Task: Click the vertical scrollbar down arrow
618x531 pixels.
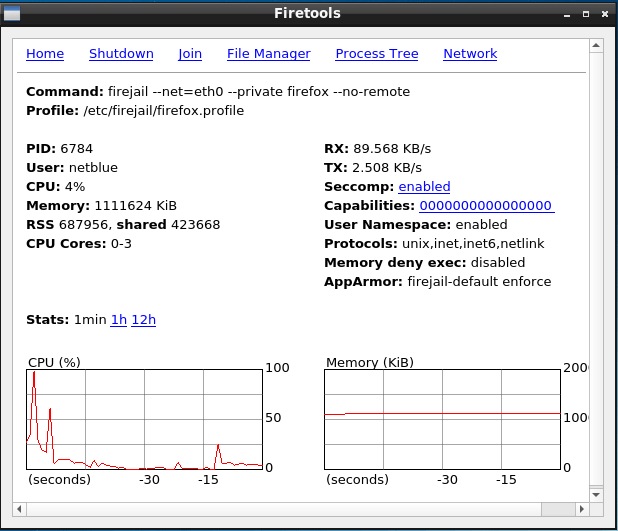Action: tap(596, 495)
